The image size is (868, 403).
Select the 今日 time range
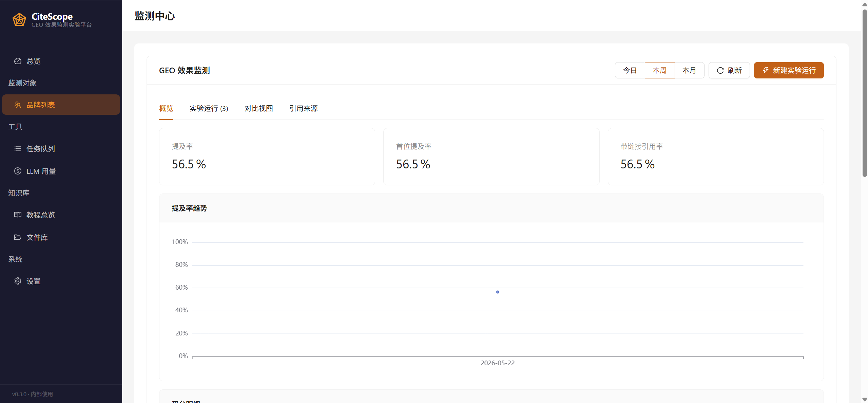click(x=630, y=70)
